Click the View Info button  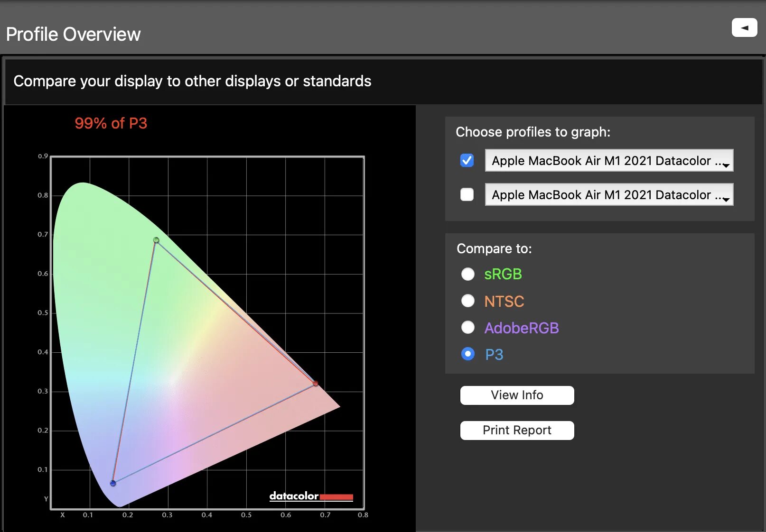point(517,395)
